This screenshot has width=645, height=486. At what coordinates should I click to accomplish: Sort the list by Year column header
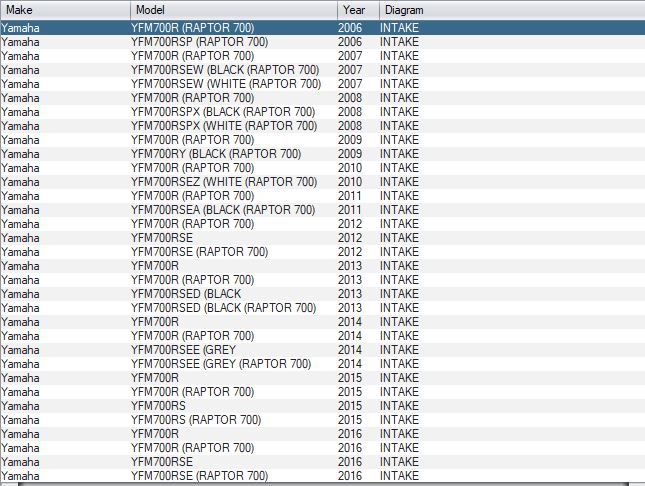pyautogui.click(x=358, y=10)
